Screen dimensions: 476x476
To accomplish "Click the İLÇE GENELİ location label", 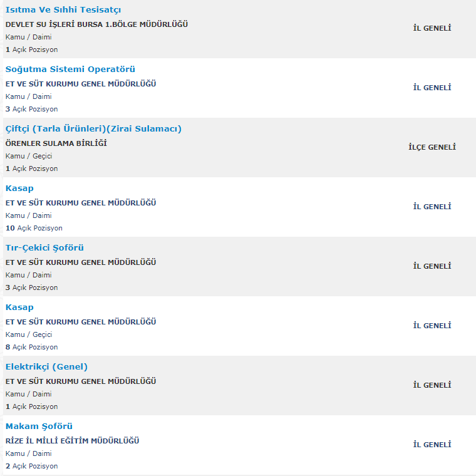I will [432, 147].
